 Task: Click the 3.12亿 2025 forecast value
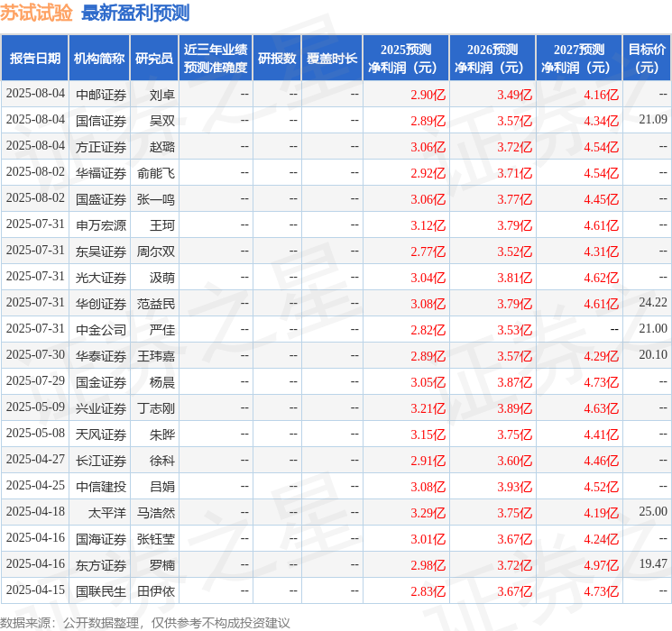428,225
